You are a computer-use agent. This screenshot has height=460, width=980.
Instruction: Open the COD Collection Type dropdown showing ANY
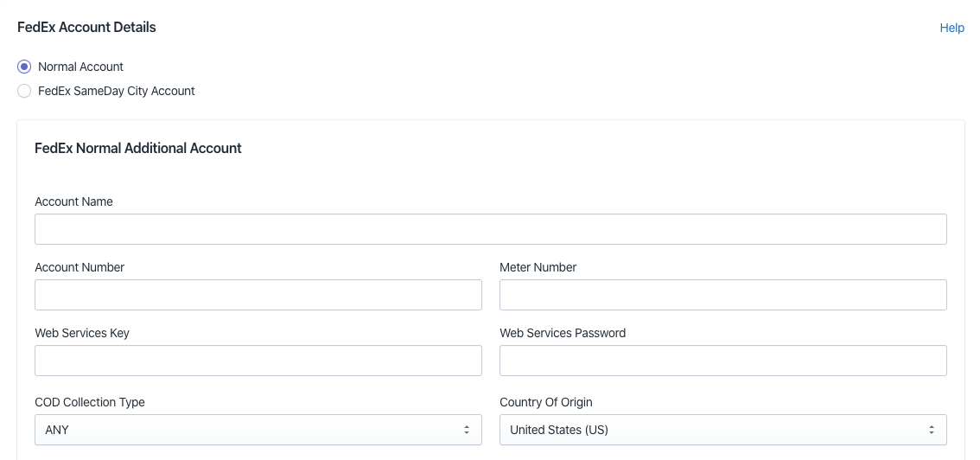[258, 430]
